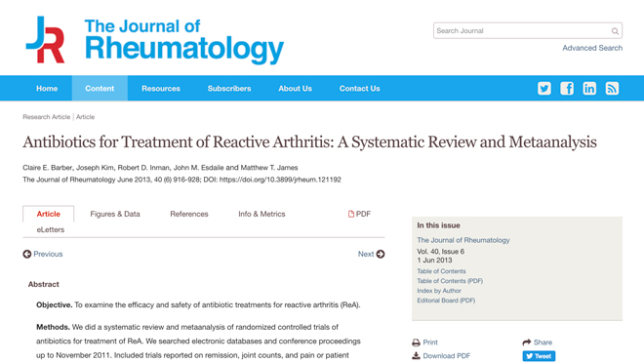
Task: Click the printer icon
Action: pyautogui.click(x=416, y=343)
